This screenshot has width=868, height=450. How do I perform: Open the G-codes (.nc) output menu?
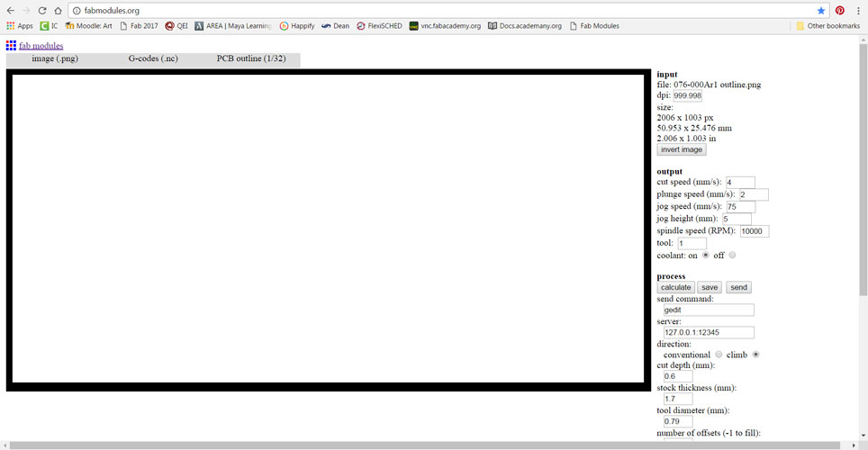tap(153, 58)
